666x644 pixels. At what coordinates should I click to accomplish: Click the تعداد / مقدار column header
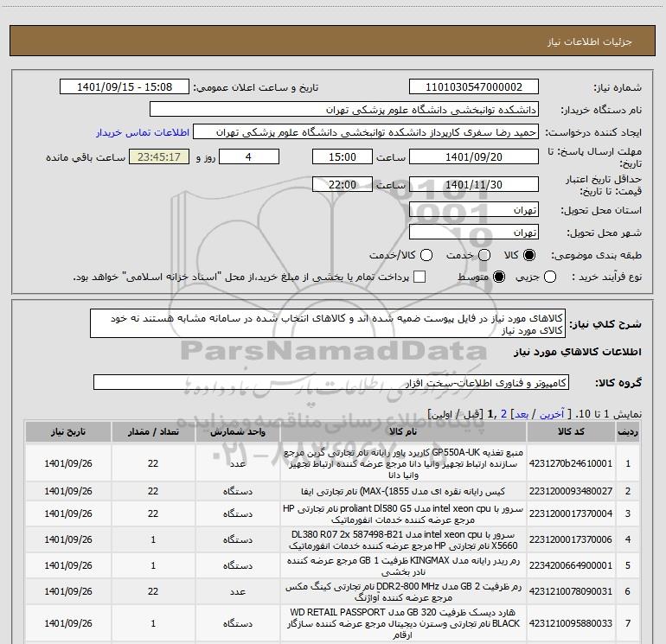(153, 431)
